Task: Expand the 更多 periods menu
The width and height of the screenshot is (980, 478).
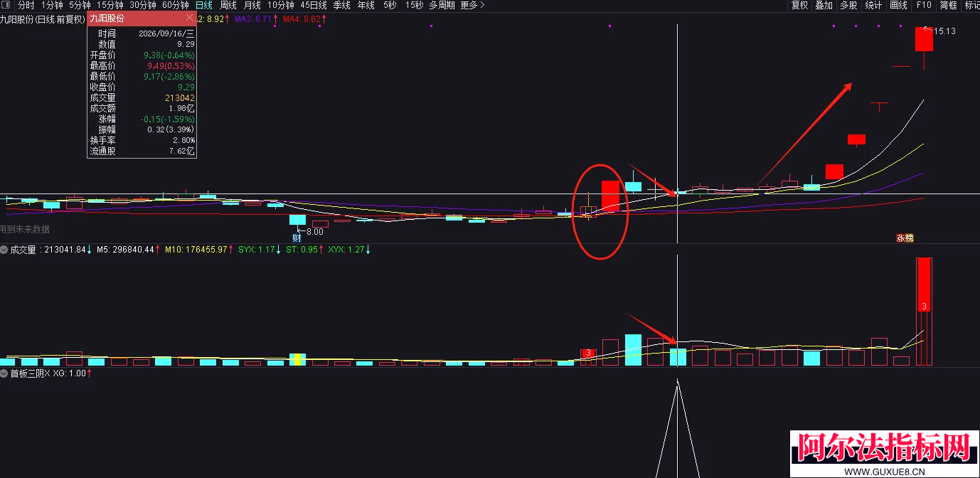Action: click(472, 5)
